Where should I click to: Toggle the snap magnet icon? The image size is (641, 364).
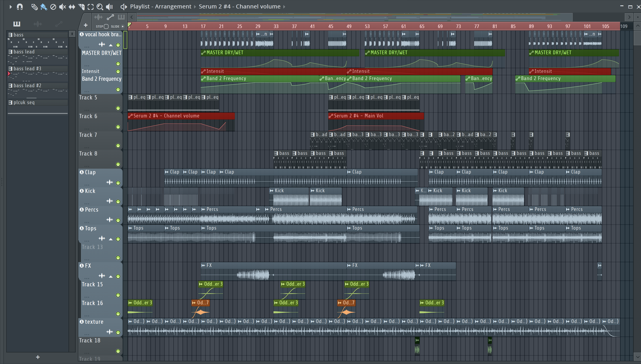[20, 7]
